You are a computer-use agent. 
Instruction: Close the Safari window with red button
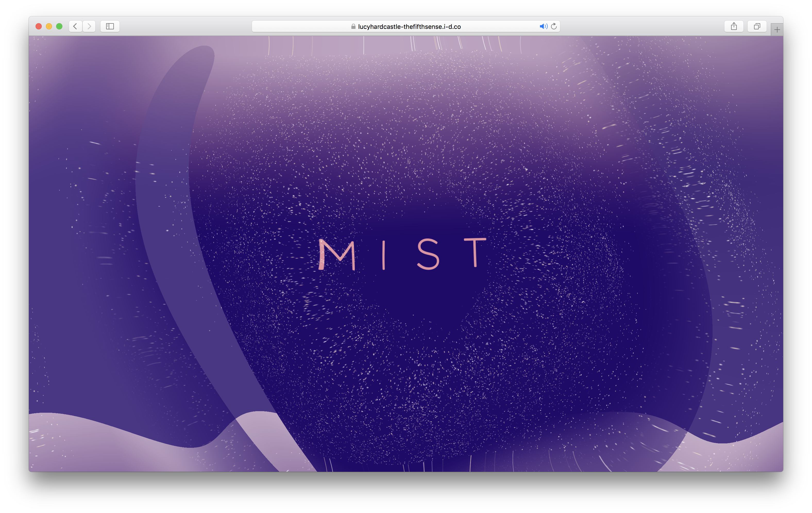[38, 26]
